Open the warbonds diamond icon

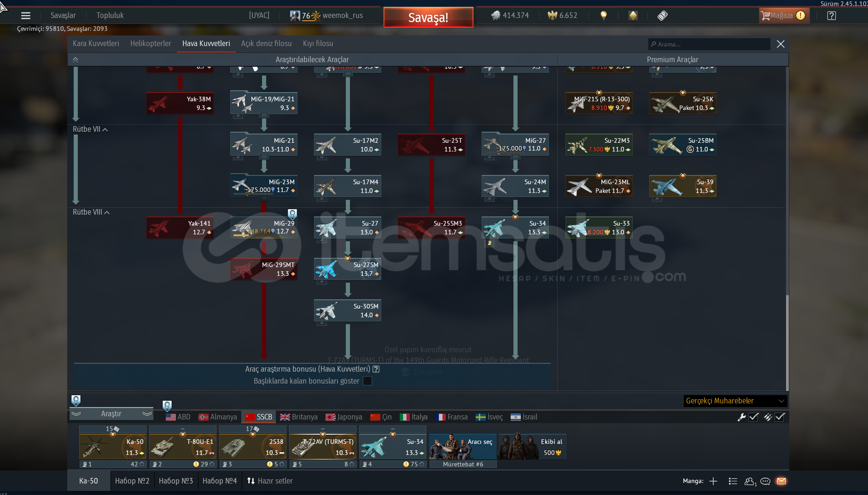click(x=633, y=15)
